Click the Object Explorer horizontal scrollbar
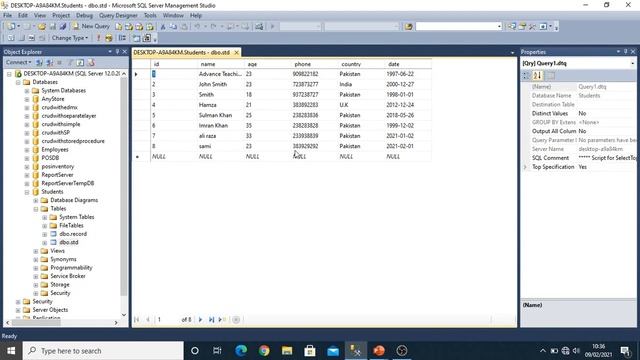Screen dimensions: 640x360 (x=37, y=322)
